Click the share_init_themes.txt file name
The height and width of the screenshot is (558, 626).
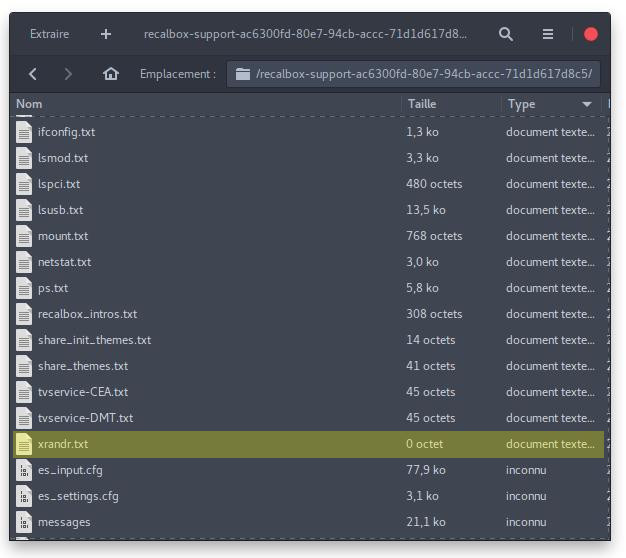tap(94, 340)
